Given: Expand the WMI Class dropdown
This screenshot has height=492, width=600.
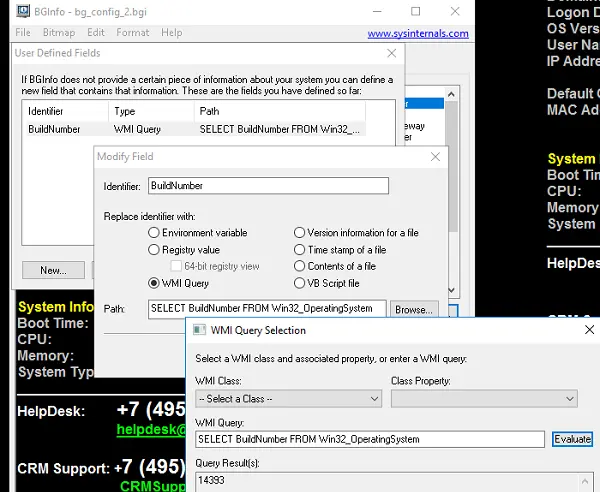Looking at the screenshot, I should pyautogui.click(x=288, y=399).
